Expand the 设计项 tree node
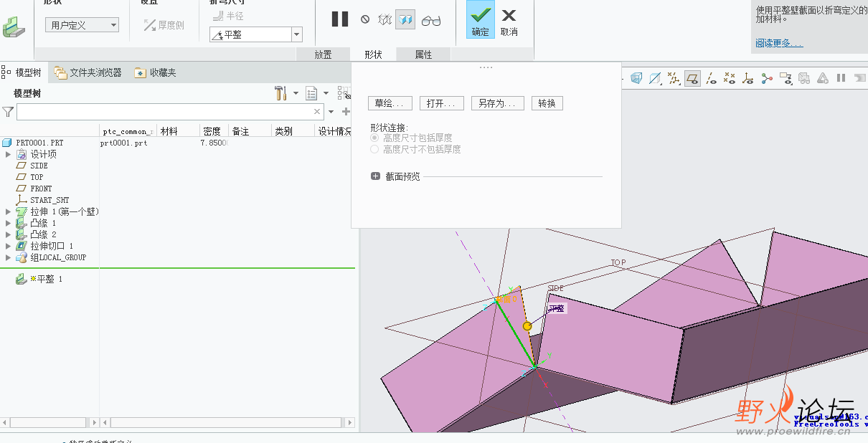The width and height of the screenshot is (868, 443). pos(8,154)
